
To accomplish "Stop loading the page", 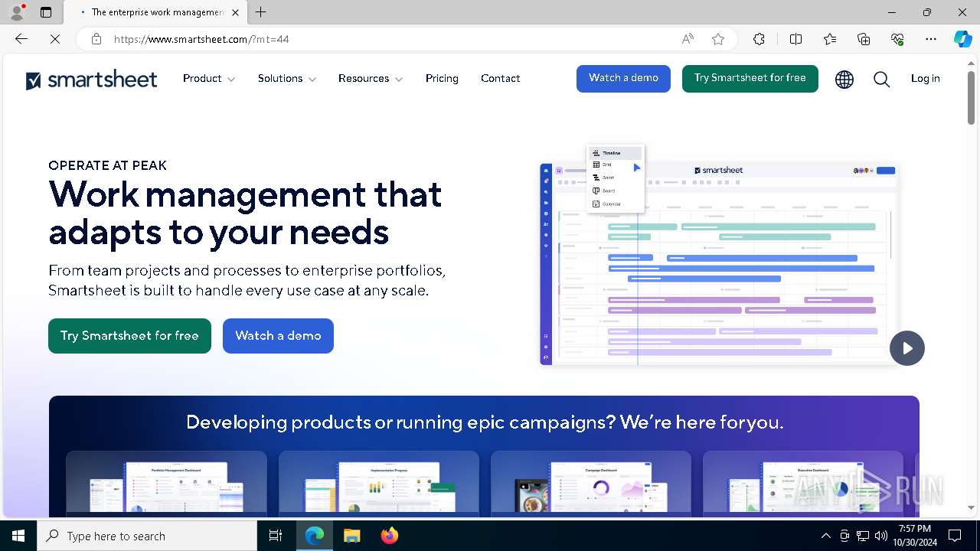I will (54, 39).
